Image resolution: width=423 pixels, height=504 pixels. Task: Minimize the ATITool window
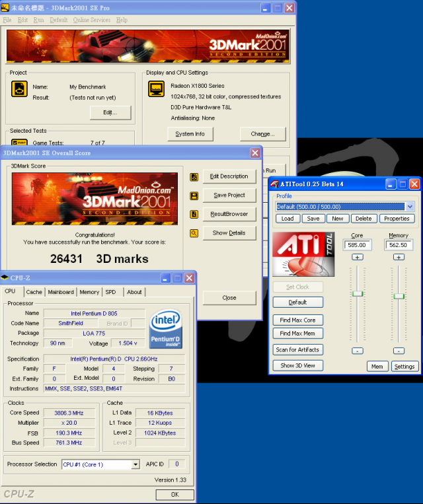click(x=391, y=184)
